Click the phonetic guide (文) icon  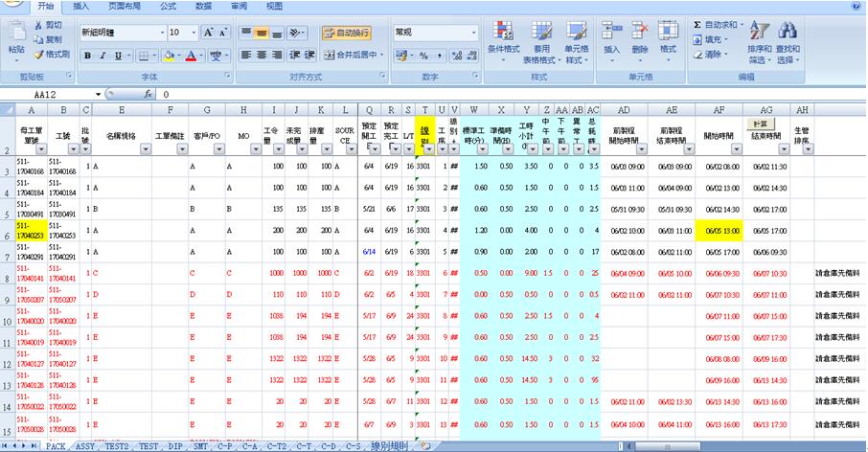tap(216, 56)
